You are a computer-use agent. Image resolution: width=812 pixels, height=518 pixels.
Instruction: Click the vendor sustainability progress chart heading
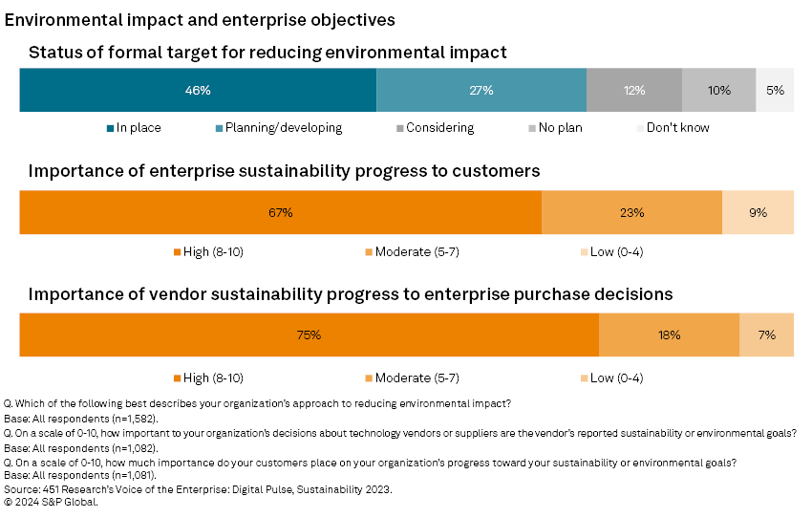(351, 294)
